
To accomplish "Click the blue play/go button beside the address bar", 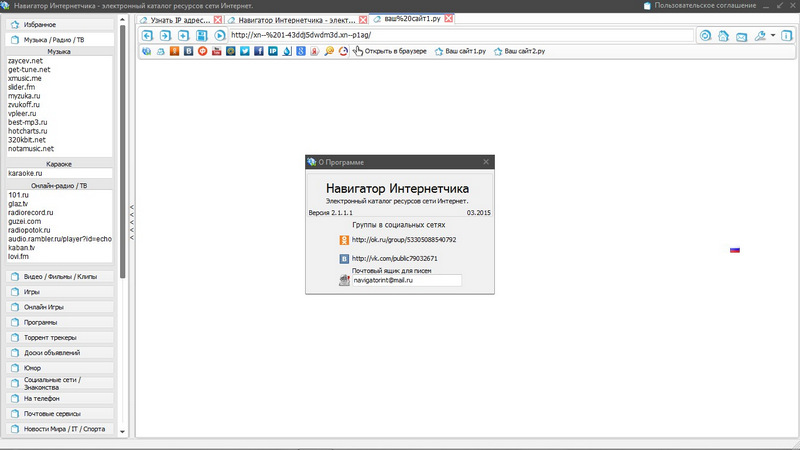I will pos(219,35).
